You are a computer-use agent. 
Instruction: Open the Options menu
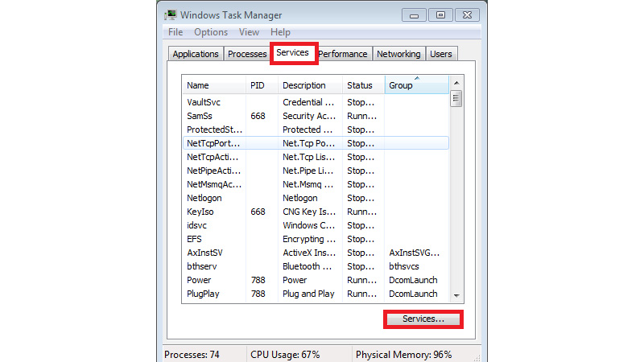(x=211, y=32)
